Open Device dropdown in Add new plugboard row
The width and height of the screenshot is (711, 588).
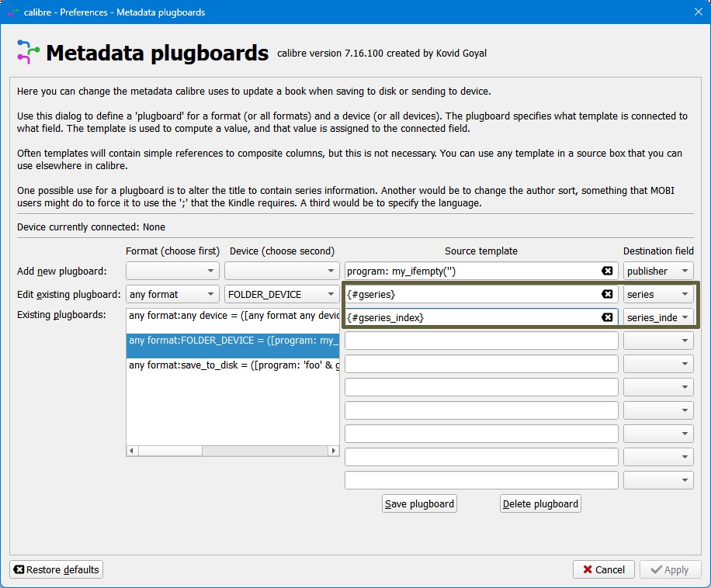click(x=282, y=271)
